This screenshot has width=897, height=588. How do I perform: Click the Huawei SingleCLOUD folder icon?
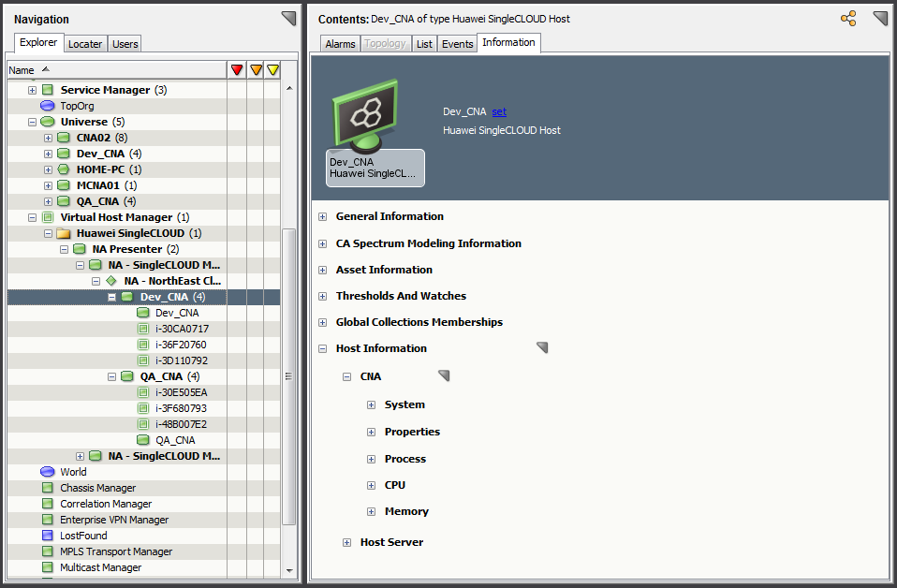(64, 233)
